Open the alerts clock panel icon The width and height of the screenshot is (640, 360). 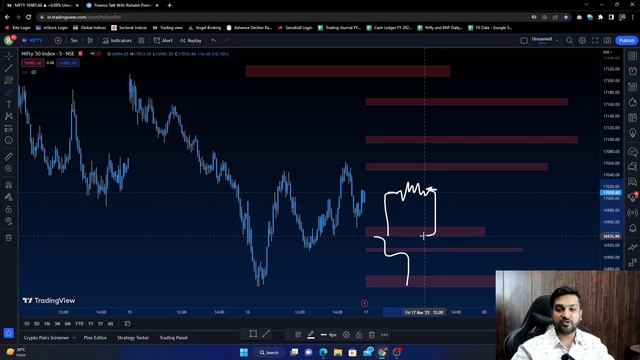tap(633, 71)
